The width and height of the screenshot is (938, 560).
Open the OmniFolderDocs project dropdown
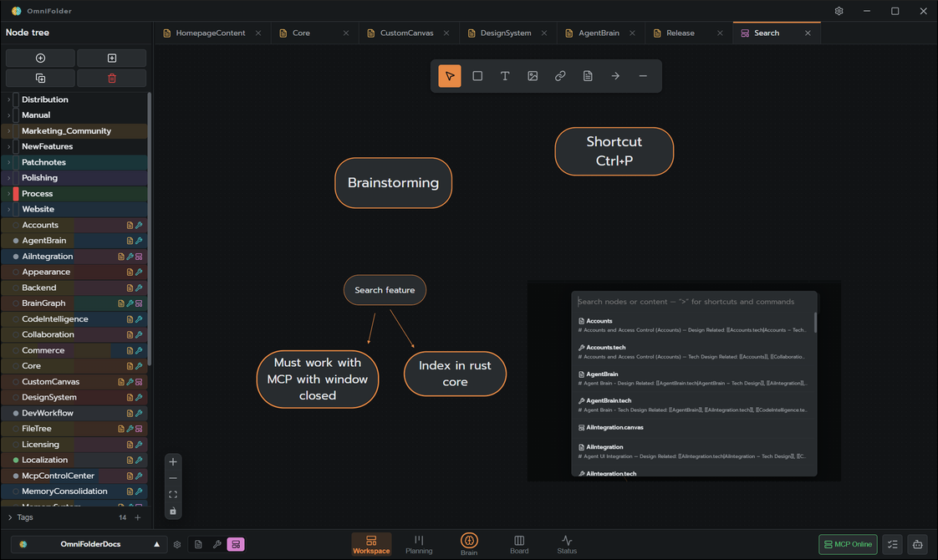[x=89, y=544]
